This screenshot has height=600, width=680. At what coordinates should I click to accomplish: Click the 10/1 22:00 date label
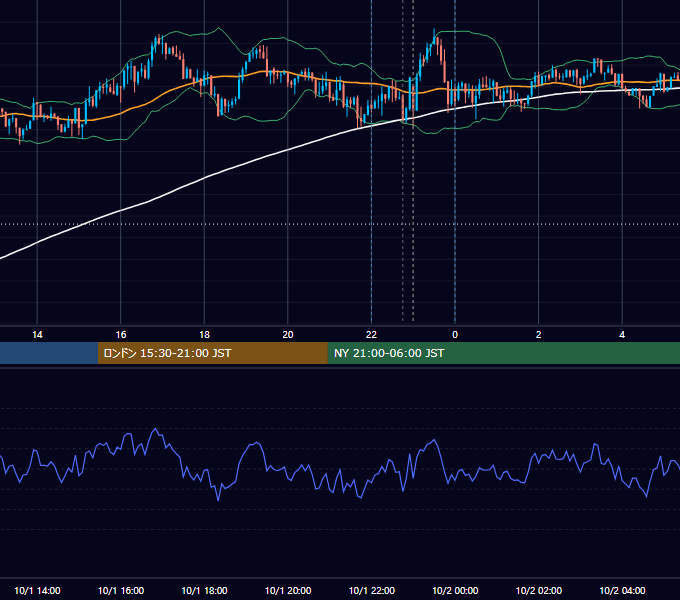pyautogui.click(x=372, y=590)
